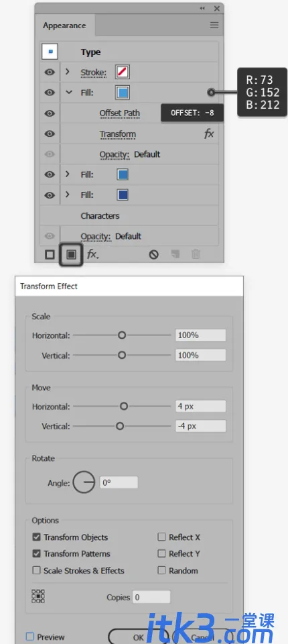The width and height of the screenshot is (288, 644).
Task: Collapse the expanded Fill row
Action: tap(68, 93)
